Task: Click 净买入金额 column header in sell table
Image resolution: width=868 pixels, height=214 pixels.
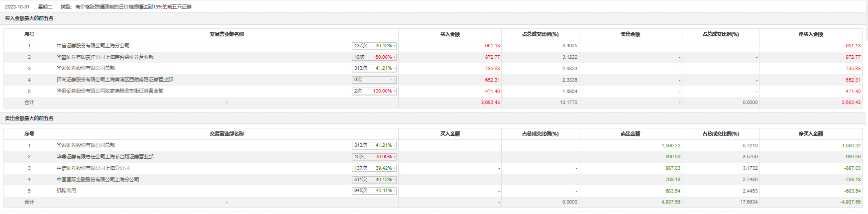Action: coord(811,134)
